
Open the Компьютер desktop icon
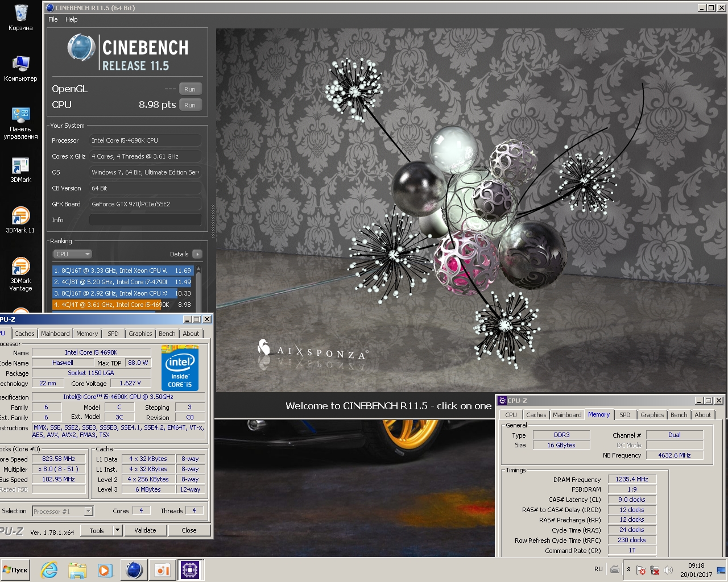pyautogui.click(x=20, y=68)
